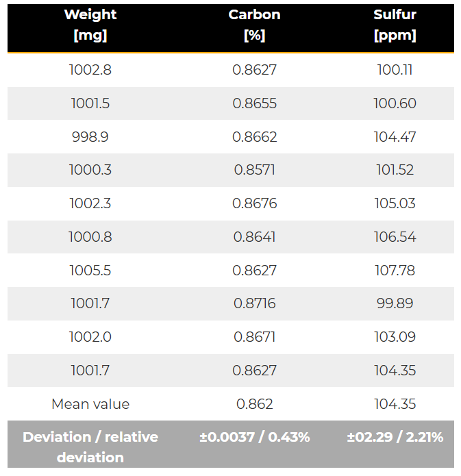The height and width of the screenshot is (476, 461).
Task: Click the weight value 1002.0
Action: coord(90,337)
